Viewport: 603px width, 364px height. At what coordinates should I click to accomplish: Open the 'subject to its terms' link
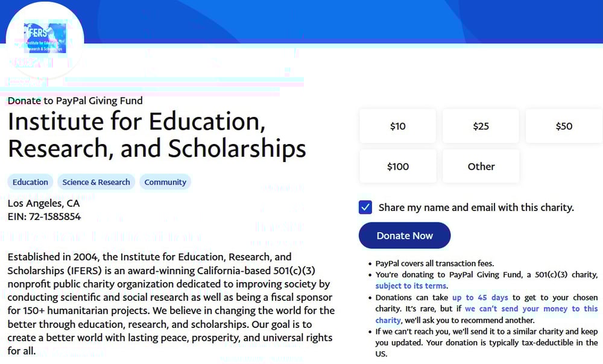[x=411, y=286]
